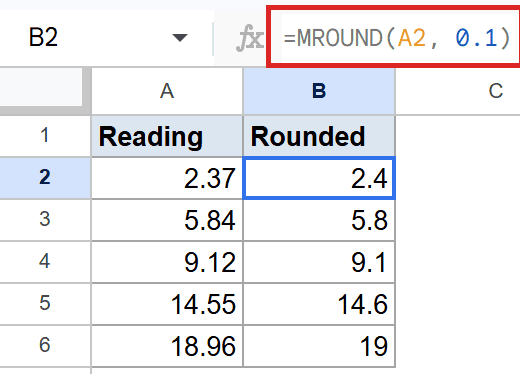
Task: Select the cell containing 5.84
Action: (167, 220)
